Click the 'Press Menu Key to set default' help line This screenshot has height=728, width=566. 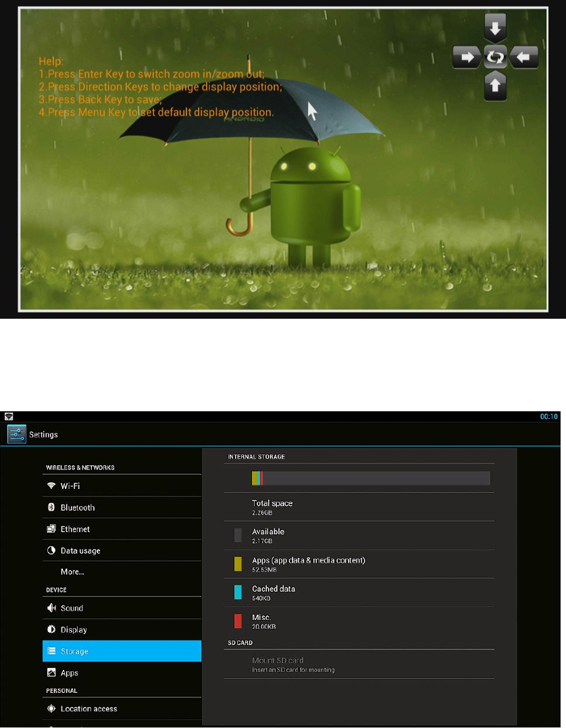(x=156, y=112)
